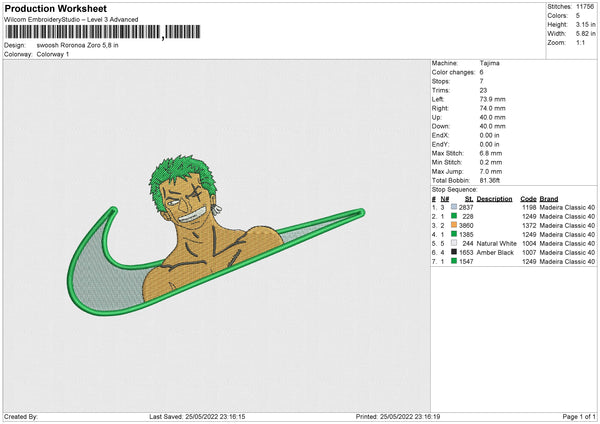Click stitch count 3860 in stop 3
600x424 pixels.
pos(466,226)
